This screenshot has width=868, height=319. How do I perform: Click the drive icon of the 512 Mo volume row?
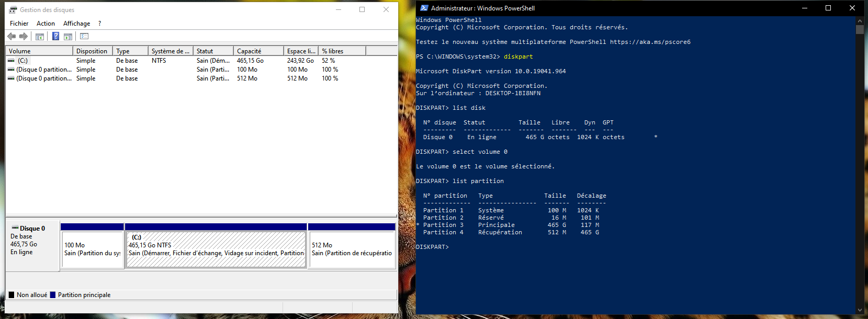click(x=11, y=78)
